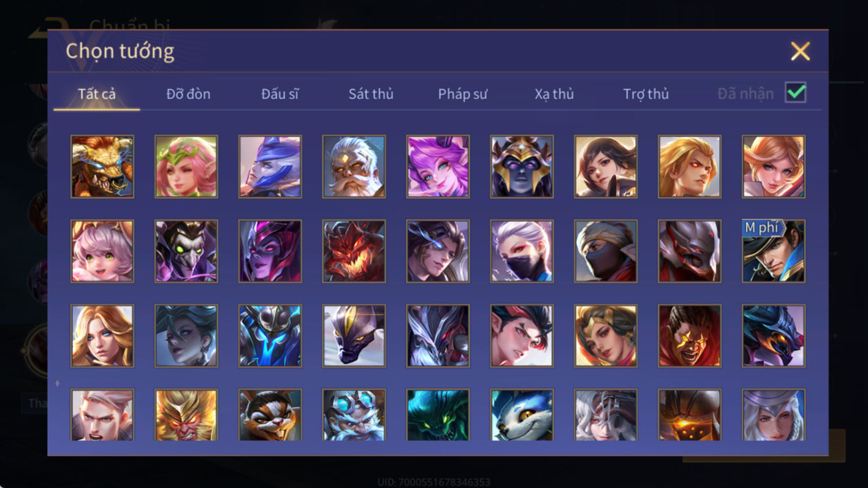
Task: Show the Pháp sư heroes tab
Action: pos(463,94)
